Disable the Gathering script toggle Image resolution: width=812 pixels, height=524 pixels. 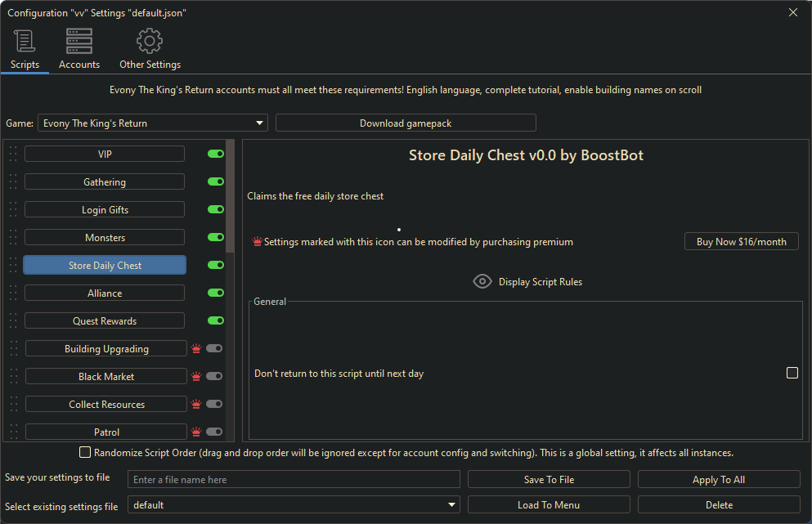click(x=216, y=182)
